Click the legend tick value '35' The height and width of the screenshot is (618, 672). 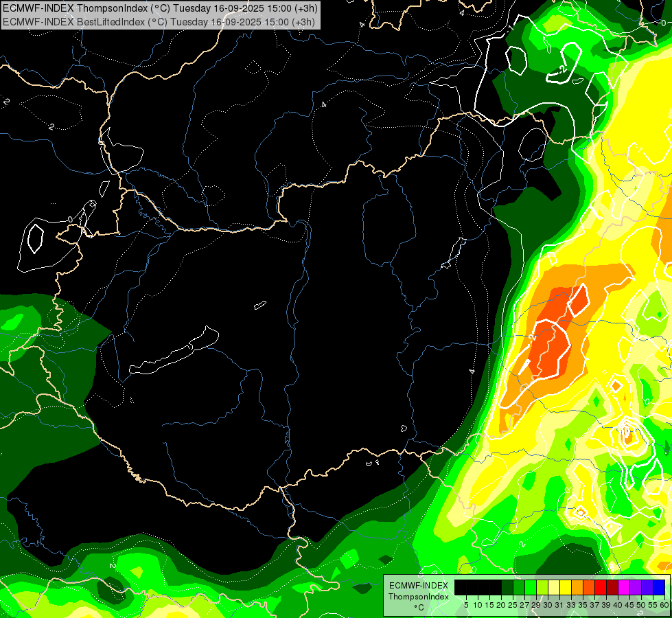click(x=583, y=605)
